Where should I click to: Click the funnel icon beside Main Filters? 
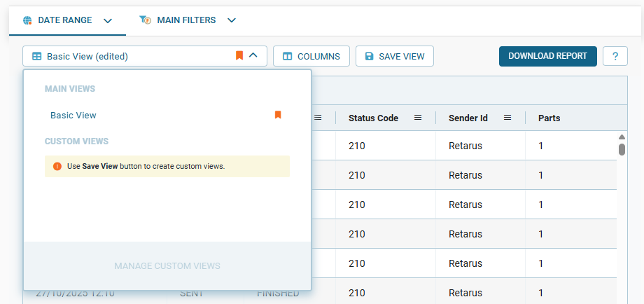[x=146, y=20]
